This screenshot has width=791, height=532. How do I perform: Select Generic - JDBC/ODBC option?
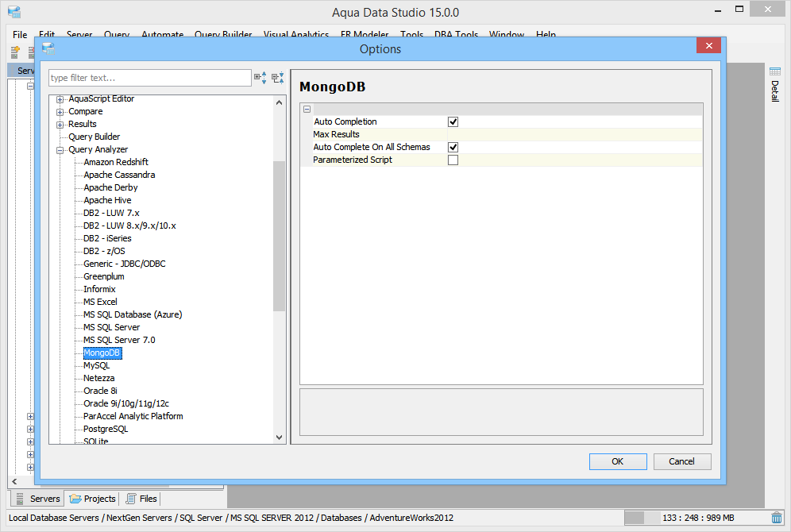click(x=125, y=264)
